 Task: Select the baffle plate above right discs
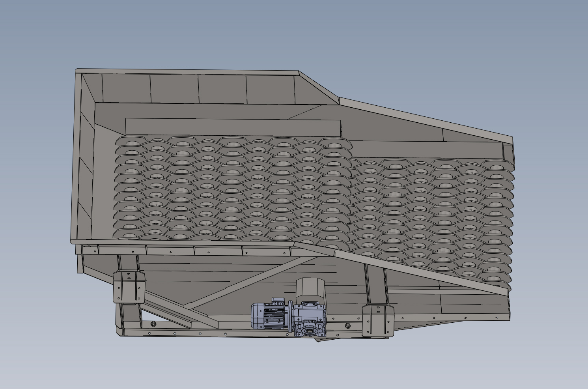coord(427,149)
